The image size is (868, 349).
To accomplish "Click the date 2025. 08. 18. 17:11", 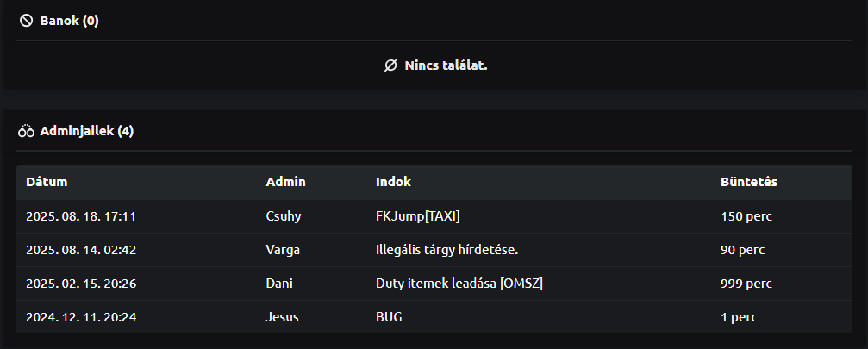I will point(81,216).
